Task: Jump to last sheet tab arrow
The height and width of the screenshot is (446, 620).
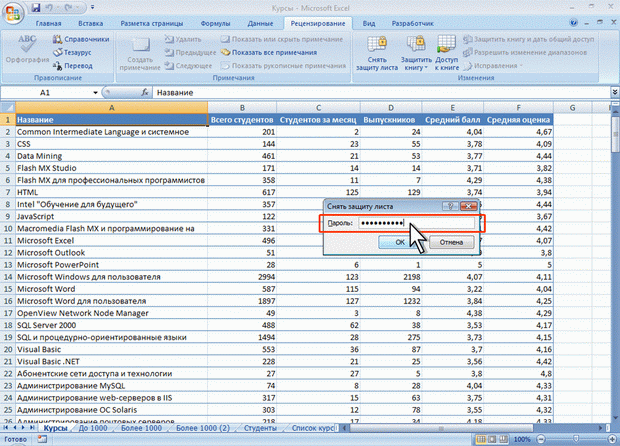Action: coord(32,428)
